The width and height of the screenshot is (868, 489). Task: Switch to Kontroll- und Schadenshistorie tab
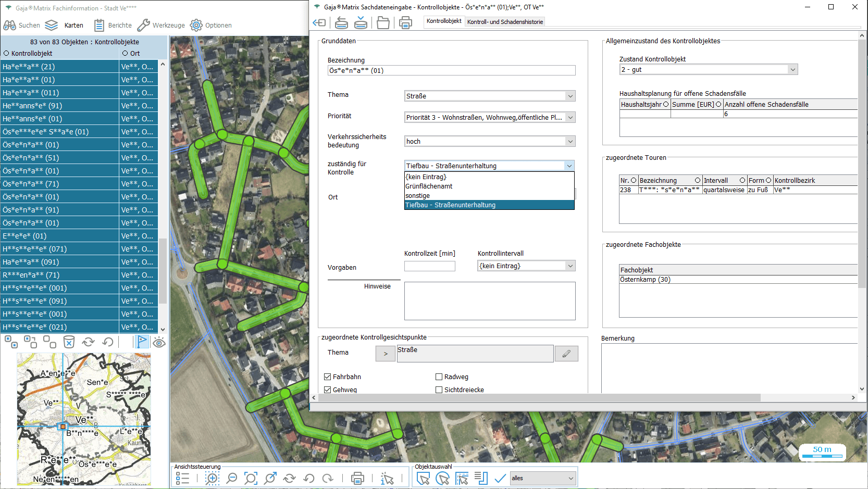point(505,22)
